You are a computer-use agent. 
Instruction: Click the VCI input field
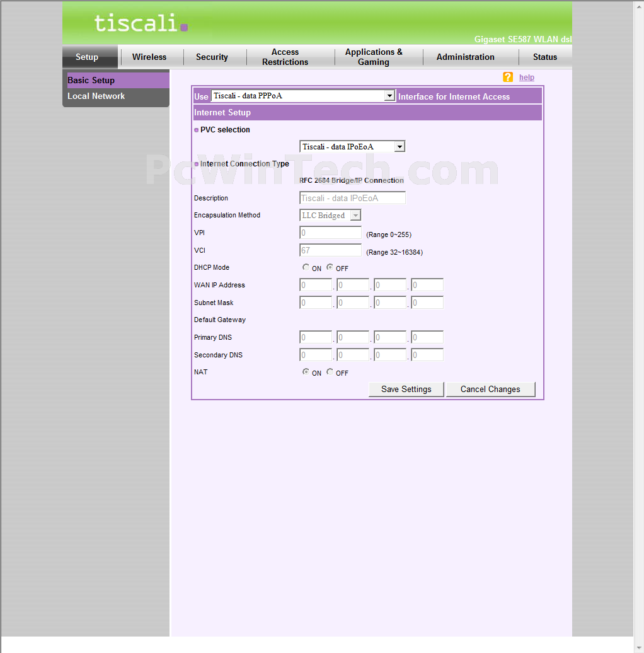pyautogui.click(x=330, y=250)
